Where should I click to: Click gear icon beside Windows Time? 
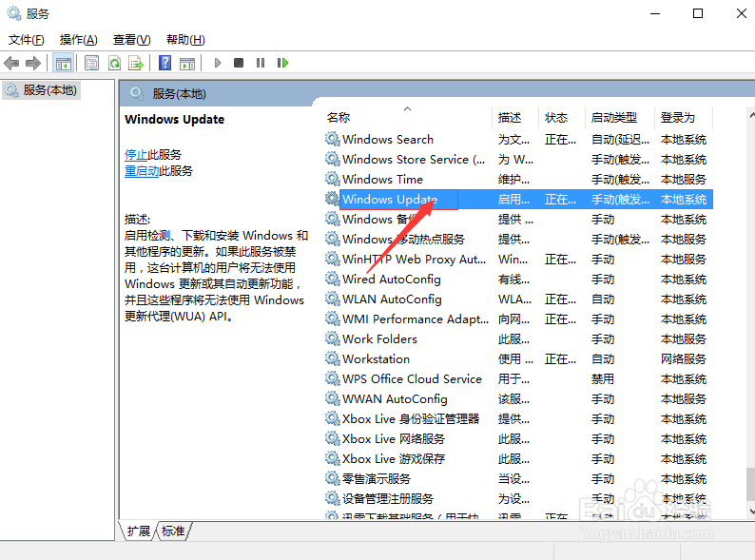tap(332, 179)
